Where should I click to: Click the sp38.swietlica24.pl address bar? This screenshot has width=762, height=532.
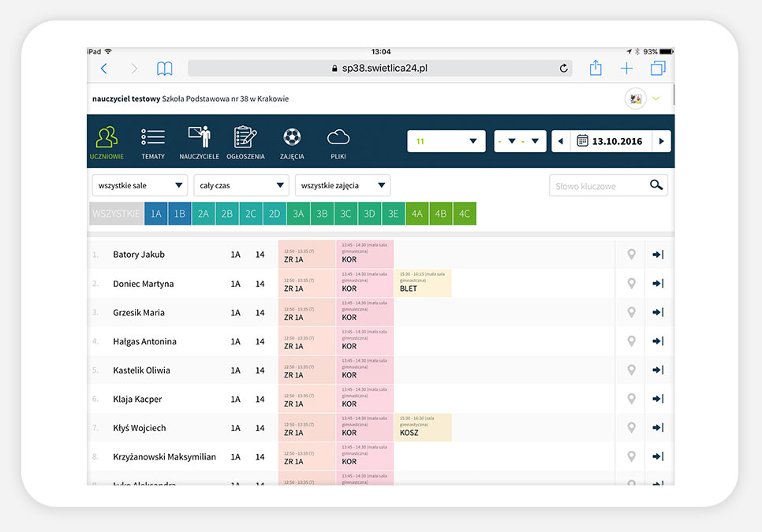[379, 69]
